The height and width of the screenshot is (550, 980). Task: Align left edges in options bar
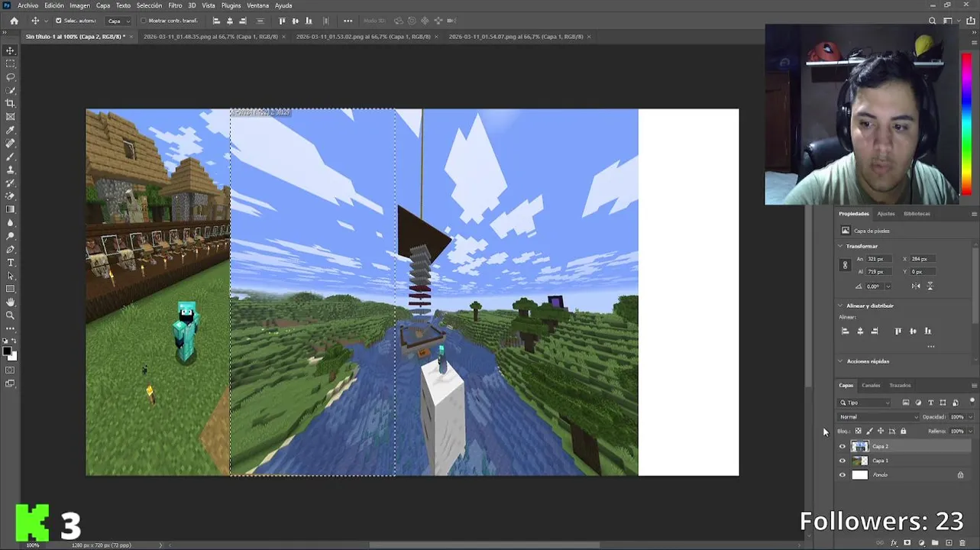point(216,21)
